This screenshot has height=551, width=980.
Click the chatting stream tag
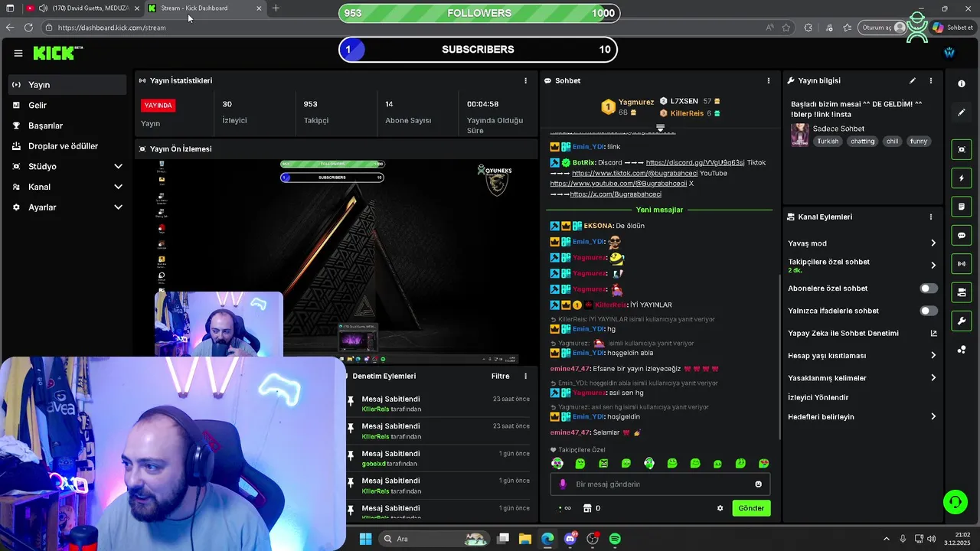pos(862,142)
